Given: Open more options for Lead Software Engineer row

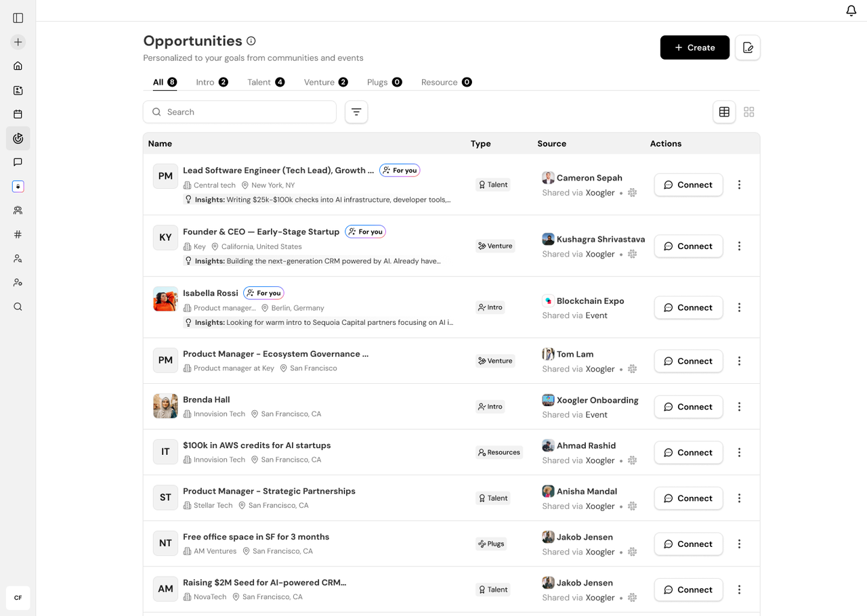Looking at the screenshot, I should 740,185.
